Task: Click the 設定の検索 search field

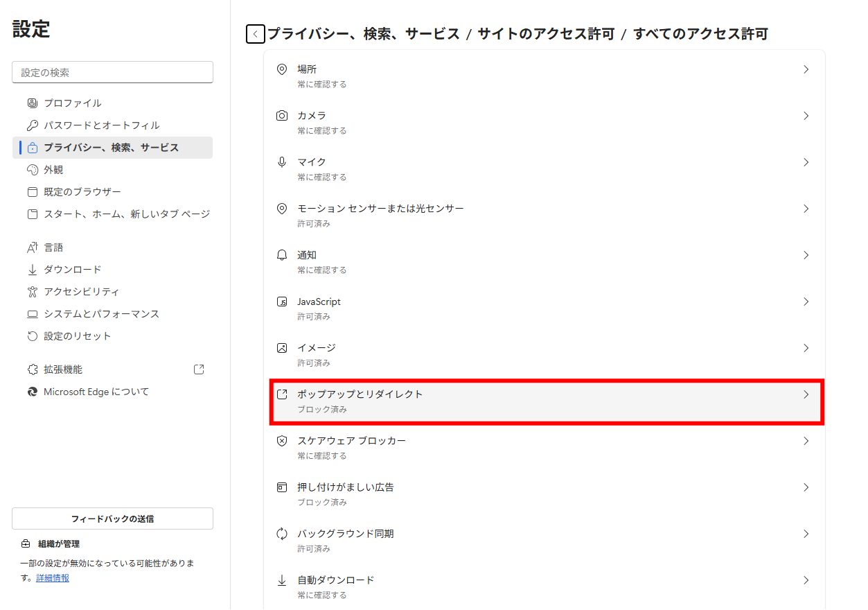Action: point(113,72)
